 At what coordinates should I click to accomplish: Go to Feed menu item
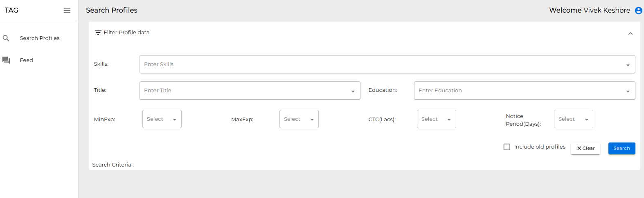pyautogui.click(x=39, y=60)
